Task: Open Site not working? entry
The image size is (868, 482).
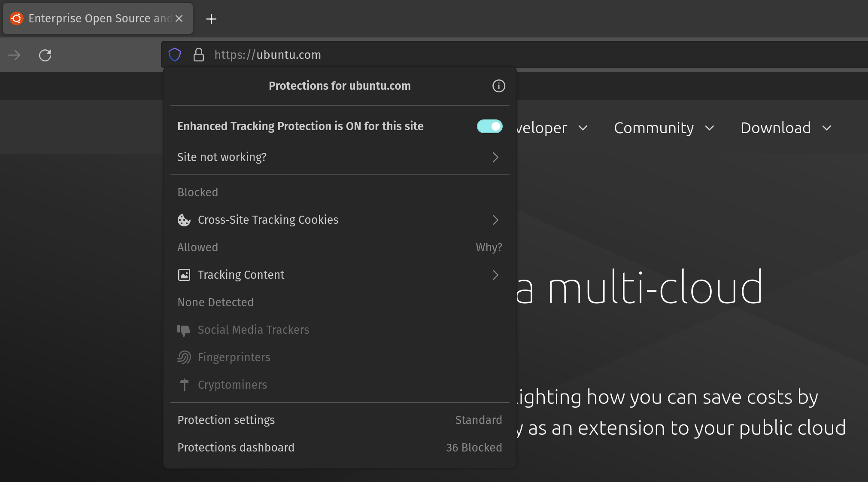Action: coord(340,157)
